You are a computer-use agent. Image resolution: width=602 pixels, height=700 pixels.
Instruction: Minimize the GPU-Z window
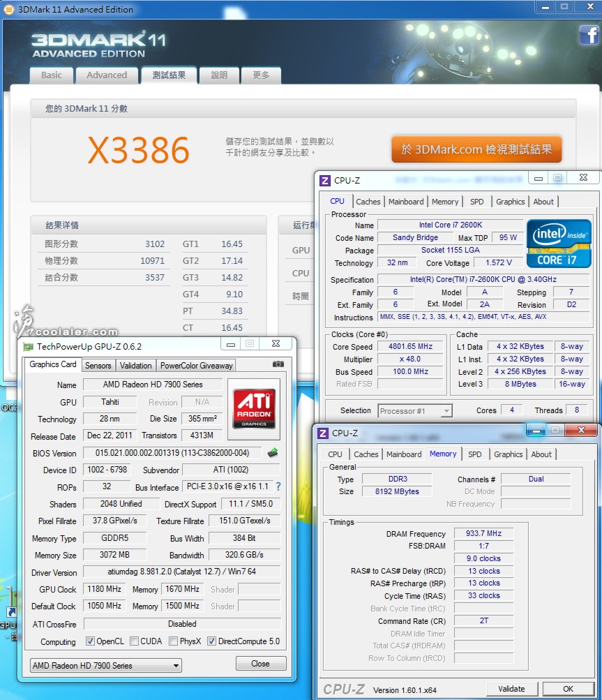coord(231,344)
